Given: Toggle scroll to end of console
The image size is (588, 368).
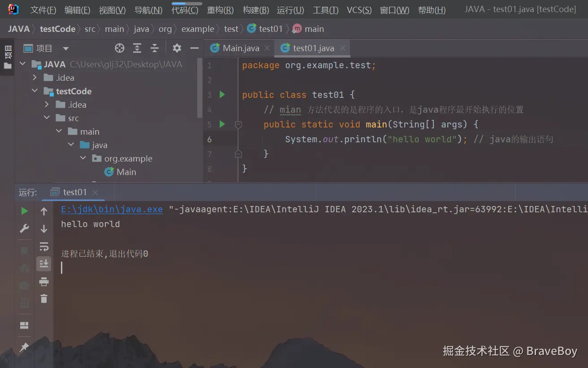Looking at the screenshot, I should coord(43,263).
